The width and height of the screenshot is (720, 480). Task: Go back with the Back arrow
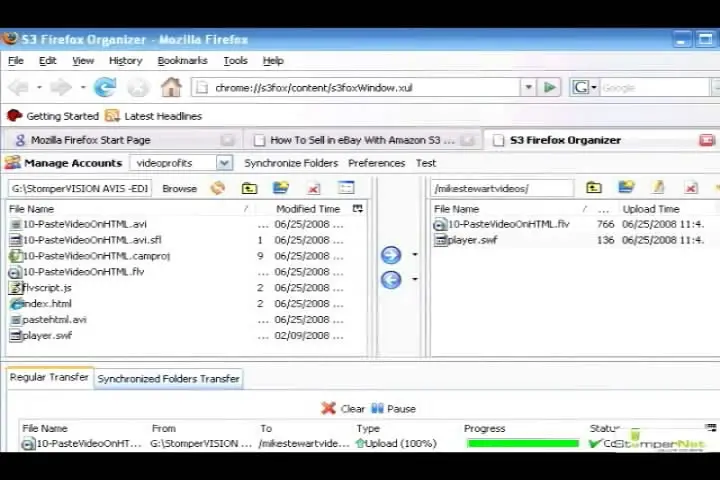[x=19, y=87]
